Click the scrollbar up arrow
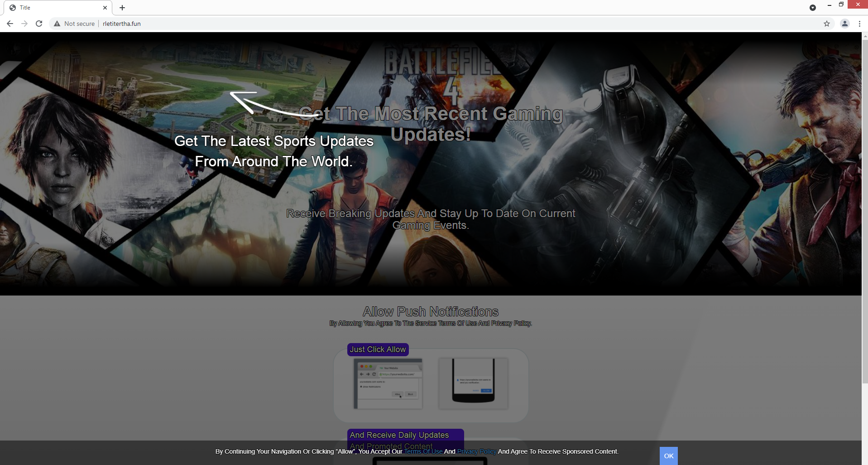This screenshot has height=465, width=868. tap(865, 35)
